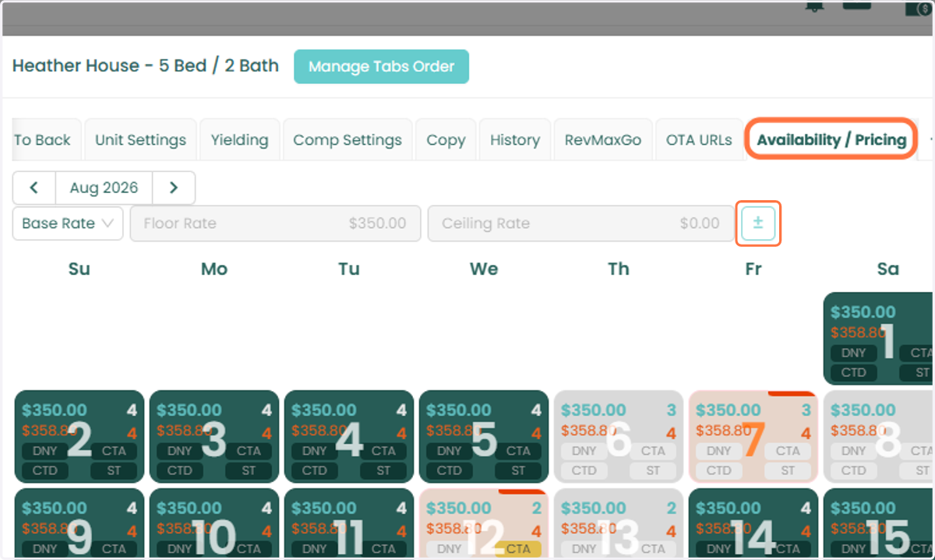The width and height of the screenshot is (935, 560).
Task: Toggle DNY on August 2 cell
Action: coord(45,451)
